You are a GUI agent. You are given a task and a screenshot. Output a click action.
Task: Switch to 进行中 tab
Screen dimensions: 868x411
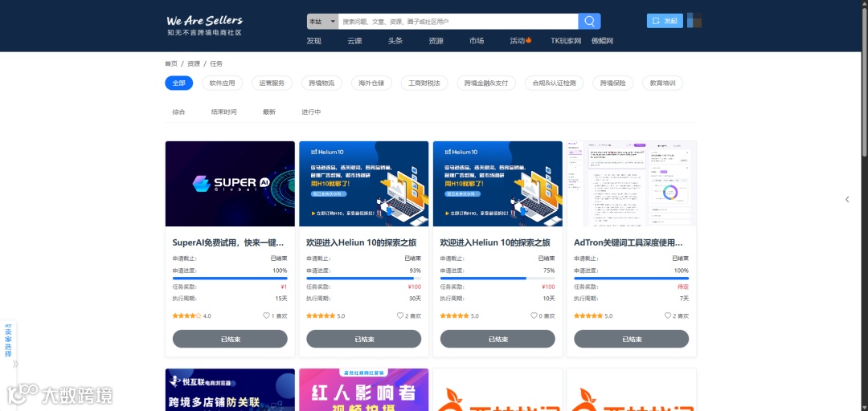(x=311, y=112)
